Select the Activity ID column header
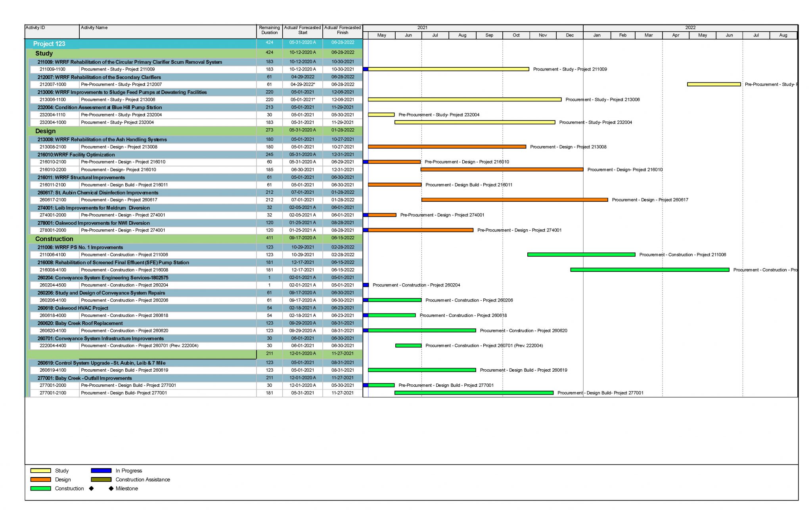 pyautogui.click(x=52, y=32)
